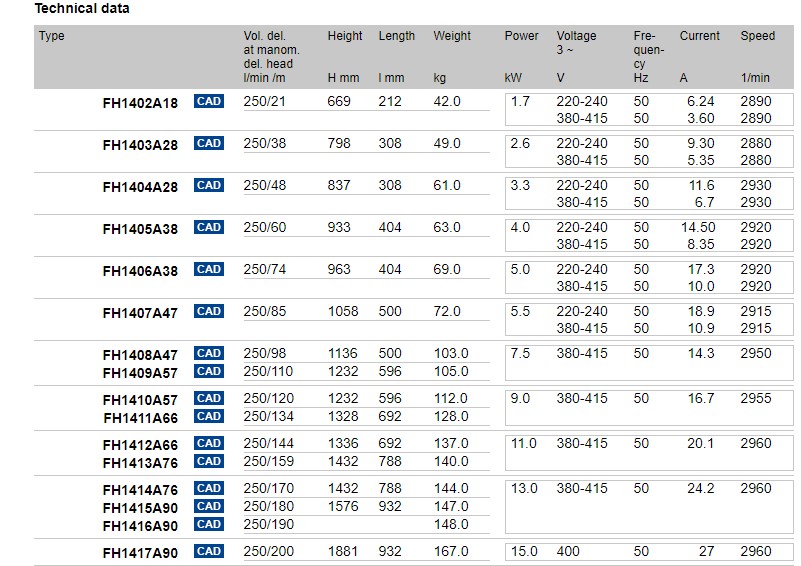
Task: Open CAD download for FH1405A38
Action: pos(209,227)
